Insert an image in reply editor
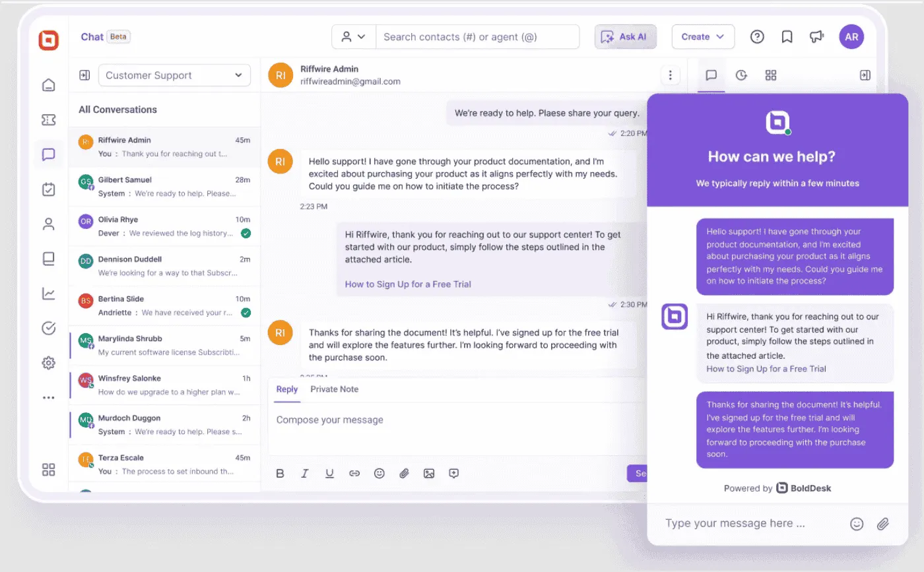 pyautogui.click(x=429, y=473)
